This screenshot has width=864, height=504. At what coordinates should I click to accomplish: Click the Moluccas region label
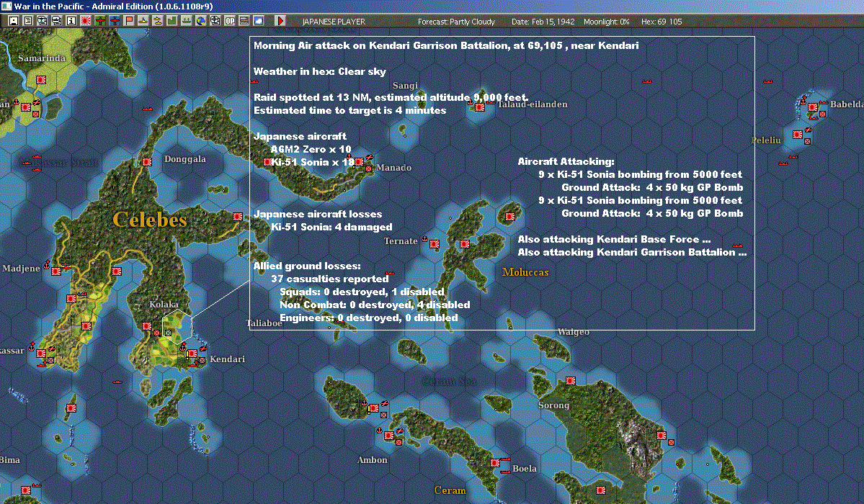pyautogui.click(x=525, y=272)
